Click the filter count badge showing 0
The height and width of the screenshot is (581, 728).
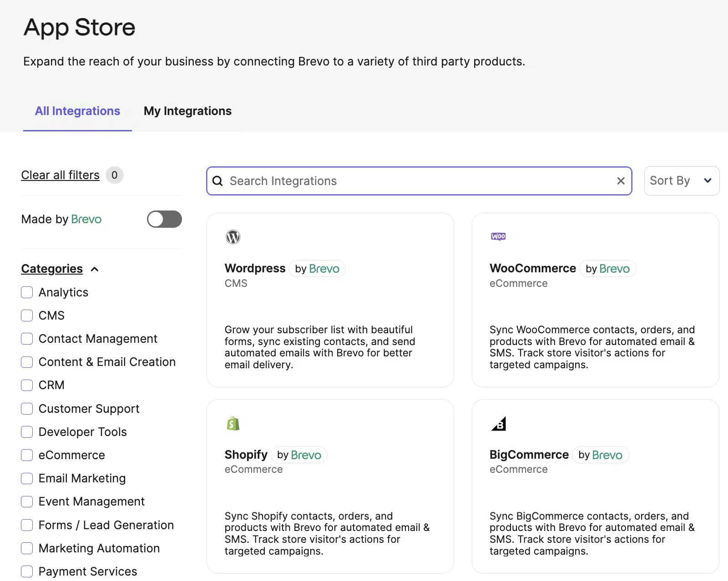tap(115, 175)
